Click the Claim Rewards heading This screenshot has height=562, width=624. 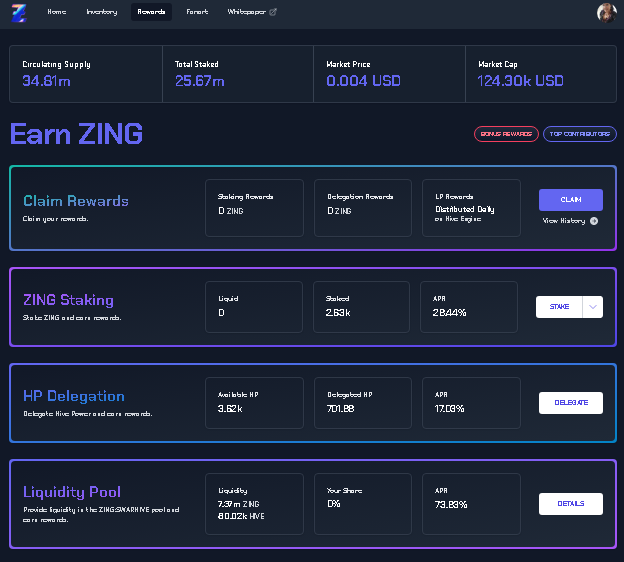pos(76,201)
